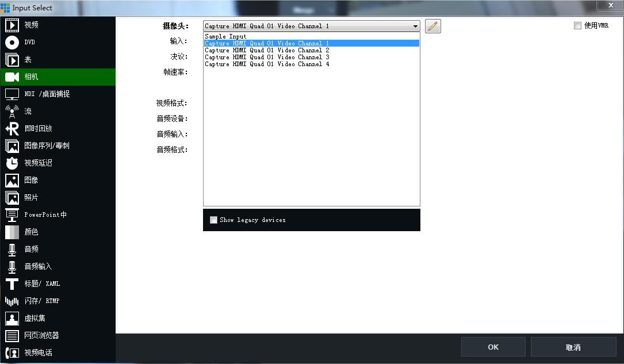Collapse the camera dropdown using its arrow

(415, 26)
